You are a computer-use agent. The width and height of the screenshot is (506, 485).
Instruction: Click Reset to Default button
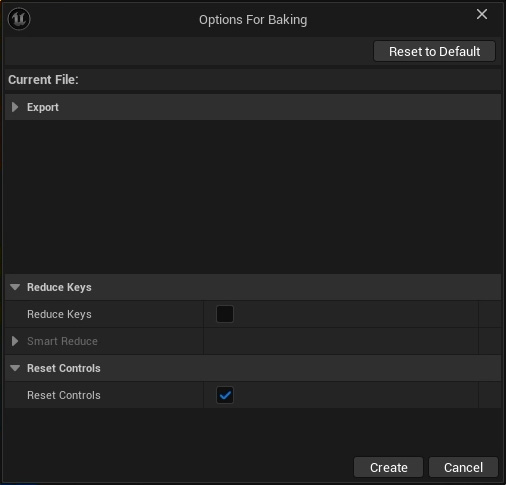pyautogui.click(x=434, y=51)
